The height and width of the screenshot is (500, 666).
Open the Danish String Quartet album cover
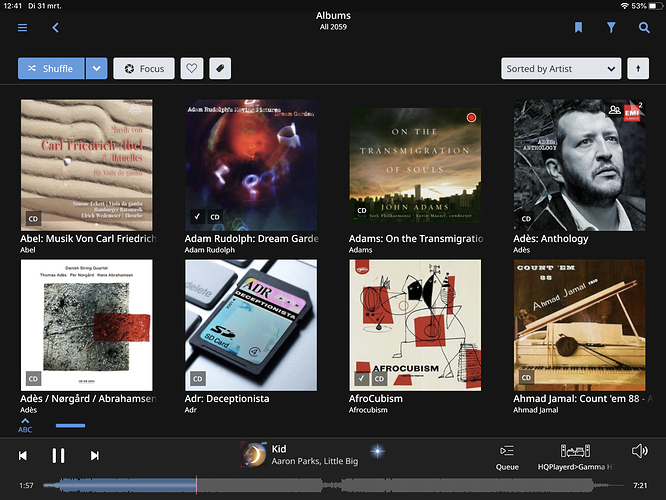coord(87,325)
